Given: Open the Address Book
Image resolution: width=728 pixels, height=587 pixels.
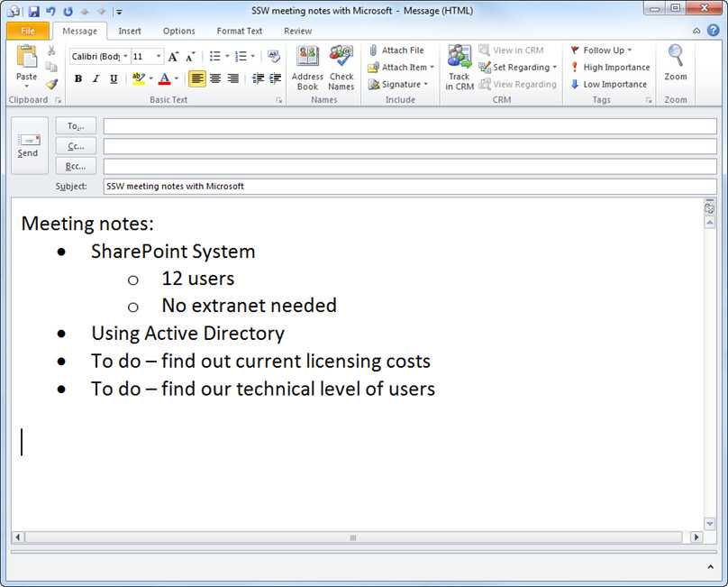Looking at the screenshot, I should click(307, 67).
